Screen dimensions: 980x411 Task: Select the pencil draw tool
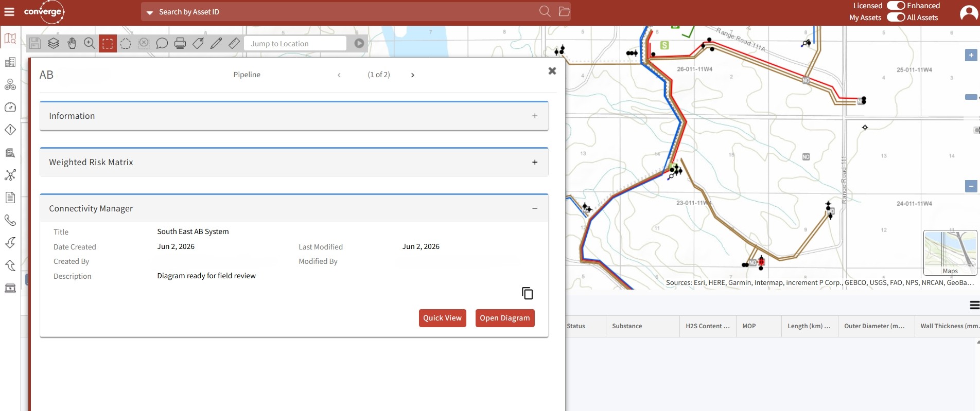tap(216, 43)
